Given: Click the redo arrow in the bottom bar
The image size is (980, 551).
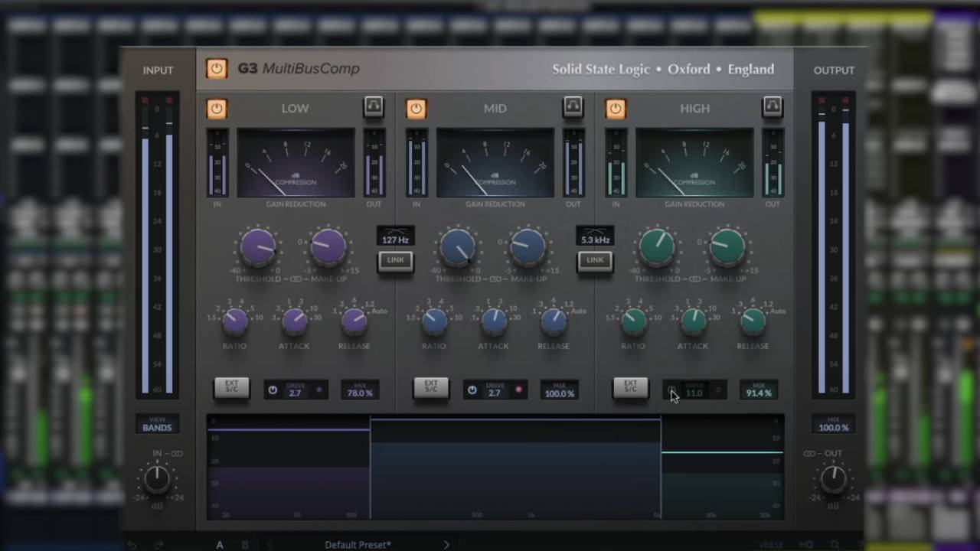Looking at the screenshot, I should point(158,544).
